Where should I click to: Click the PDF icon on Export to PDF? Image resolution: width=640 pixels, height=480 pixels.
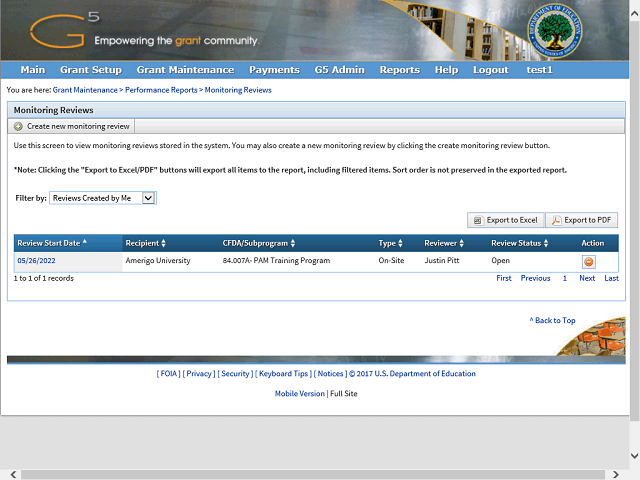(556, 220)
